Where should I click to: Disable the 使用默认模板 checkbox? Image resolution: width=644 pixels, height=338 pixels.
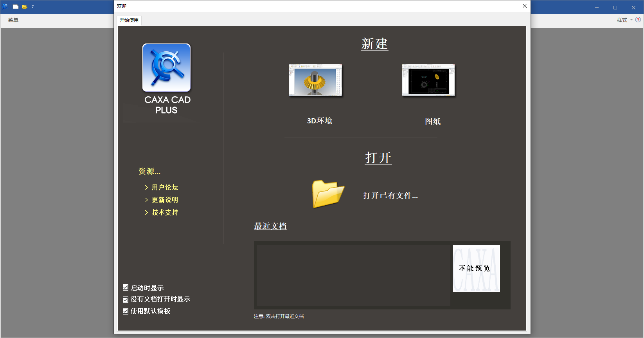click(x=126, y=311)
